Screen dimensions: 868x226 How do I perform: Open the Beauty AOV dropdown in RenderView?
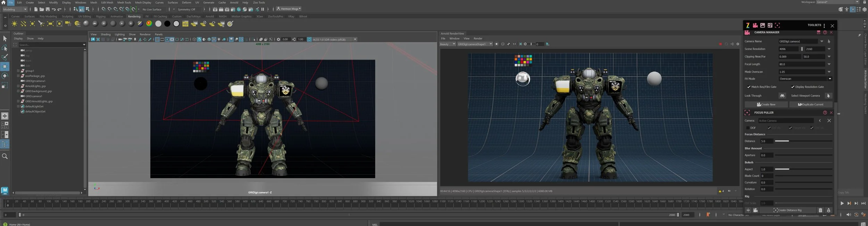[x=448, y=44]
